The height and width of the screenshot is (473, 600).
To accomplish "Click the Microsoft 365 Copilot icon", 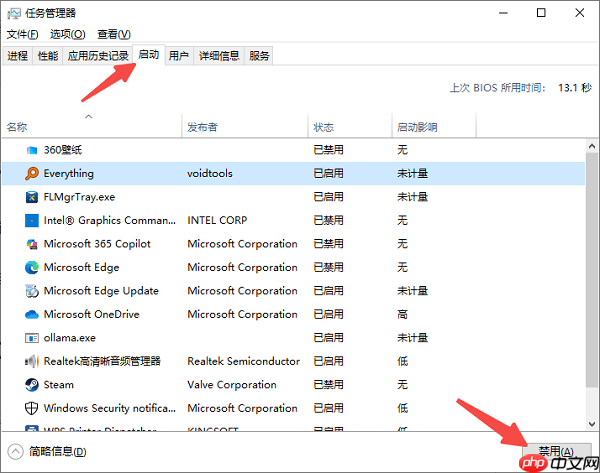I will tap(32, 244).
